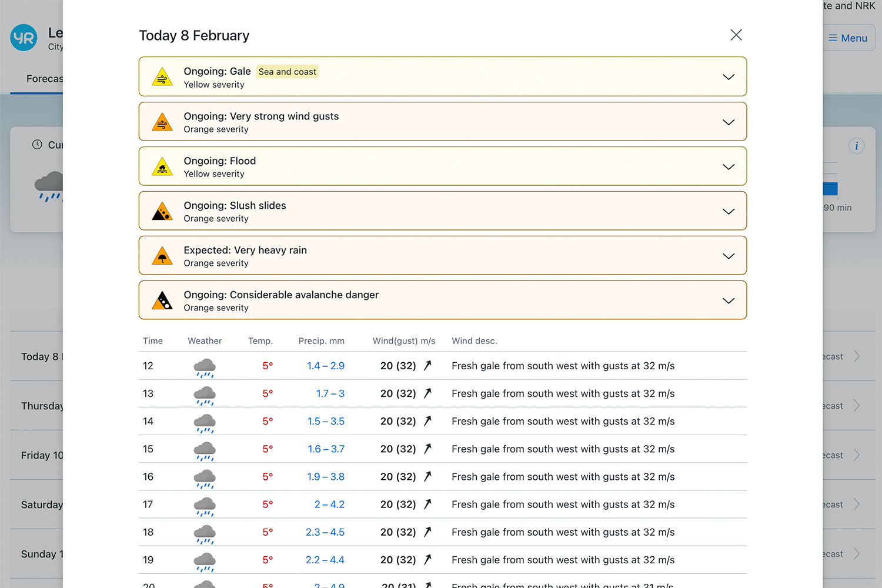Click the rain cloud icon for hour 12
This screenshot has width=882, height=588.
coord(205,367)
